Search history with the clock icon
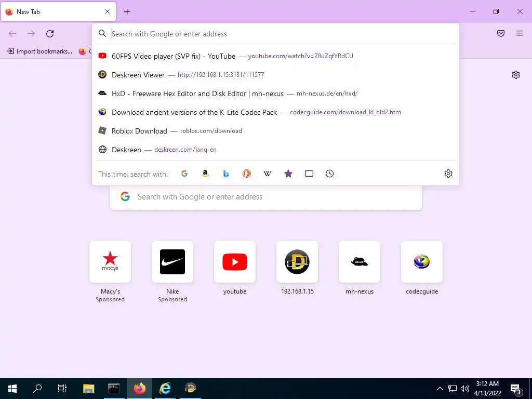Screen dimensions: 532x399 coord(330,174)
